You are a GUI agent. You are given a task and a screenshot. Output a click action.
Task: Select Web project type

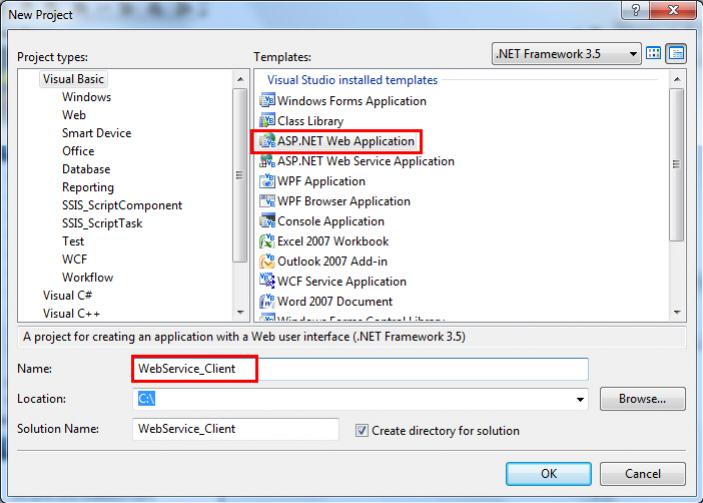pyautogui.click(x=74, y=115)
